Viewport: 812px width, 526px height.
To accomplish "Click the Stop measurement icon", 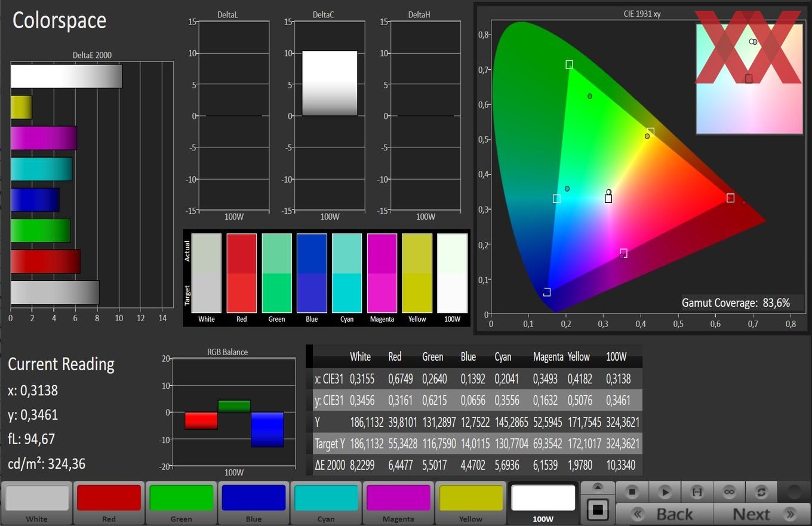I will (632, 492).
